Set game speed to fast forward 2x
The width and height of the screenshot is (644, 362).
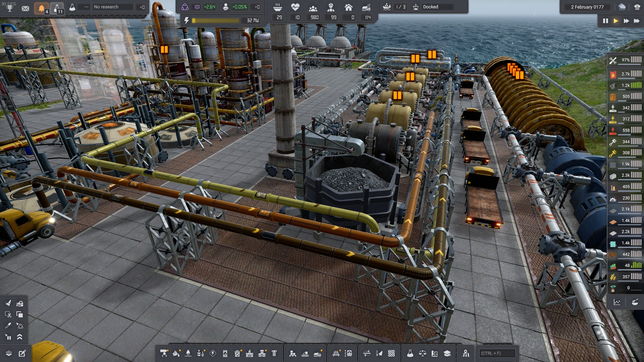pos(626,21)
